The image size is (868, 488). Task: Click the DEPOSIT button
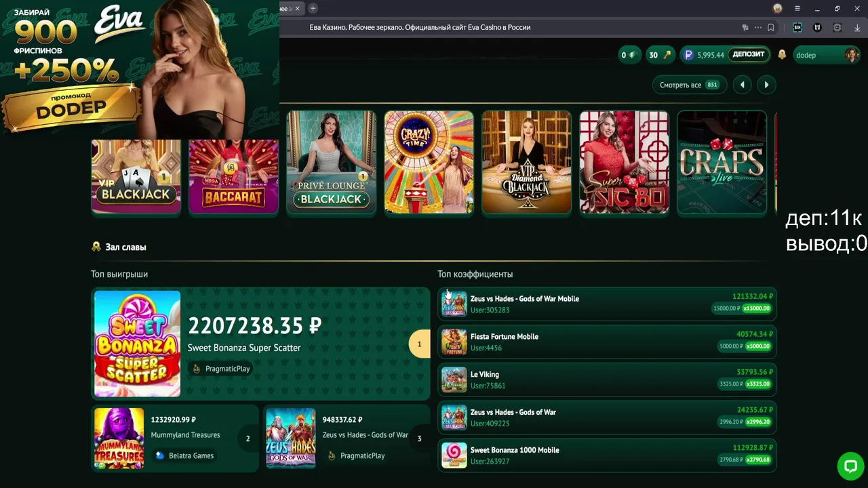pos(749,55)
